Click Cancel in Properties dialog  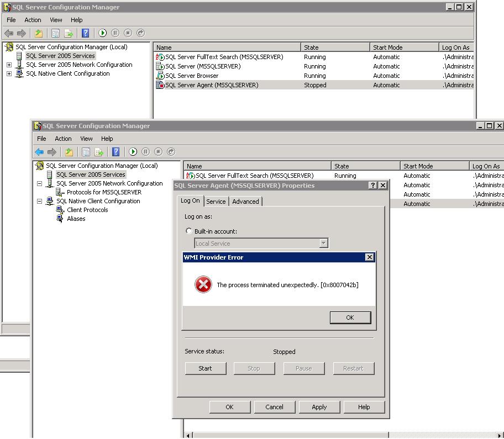tap(274, 407)
